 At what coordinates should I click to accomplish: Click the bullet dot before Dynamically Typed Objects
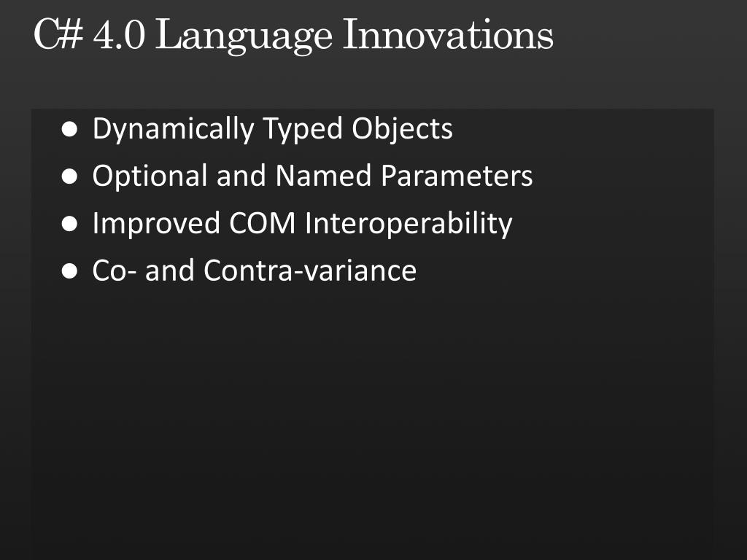[69, 130]
